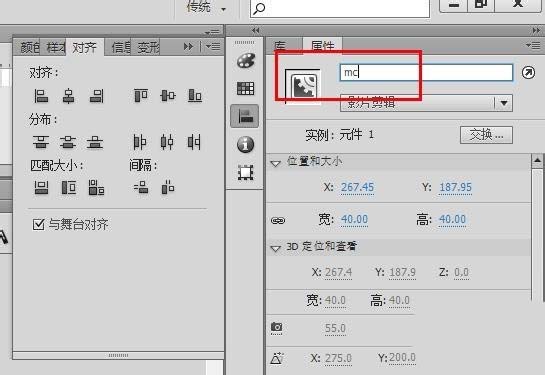Screen dimensions: 545x375
Task: Click match width and height icon
Action: tap(96, 188)
